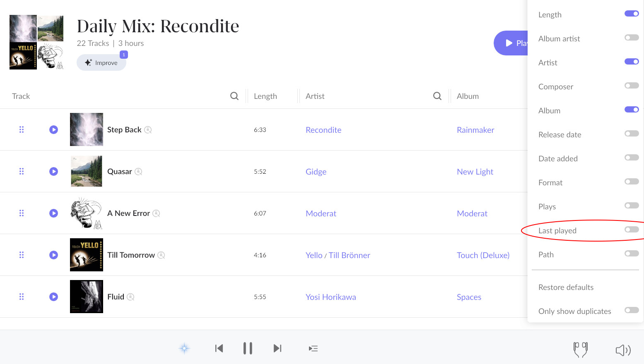This screenshot has height=364, width=644.
Task: Enable the Plays column toggle
Action: pyautogui.click(x=632, y=206)
